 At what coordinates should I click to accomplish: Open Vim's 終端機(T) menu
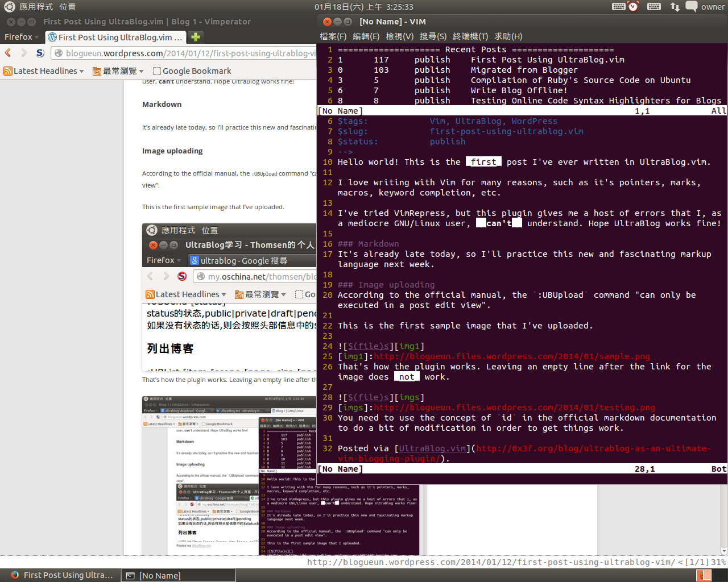click(470, 36)
